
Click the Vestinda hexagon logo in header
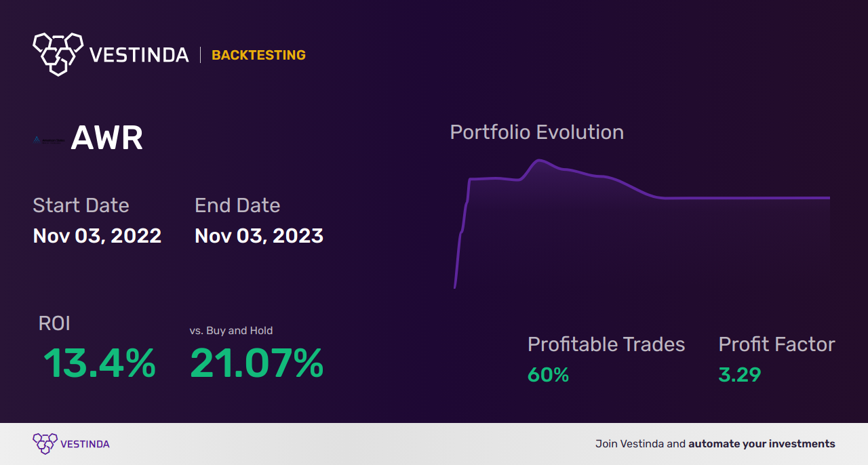pos(58,54)
